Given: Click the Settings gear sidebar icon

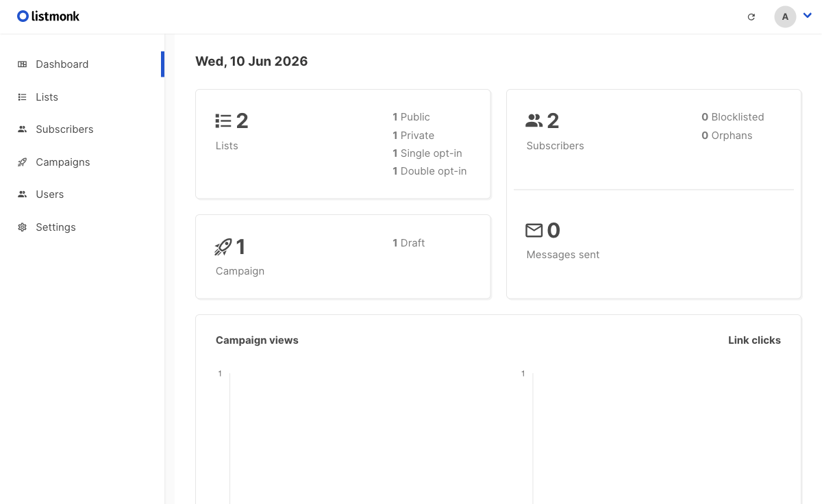Looking at the screenshot, I should (23, 227).
